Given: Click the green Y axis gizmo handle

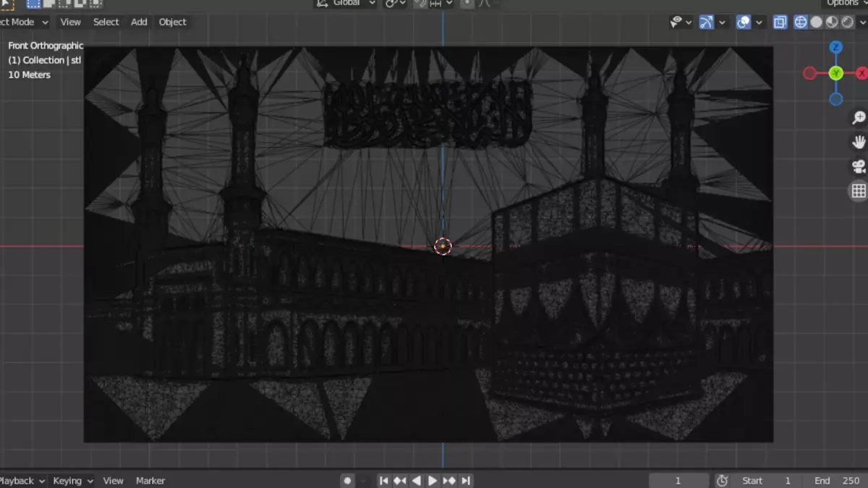Looking at the screenshot, I should [x=835, y=73].
